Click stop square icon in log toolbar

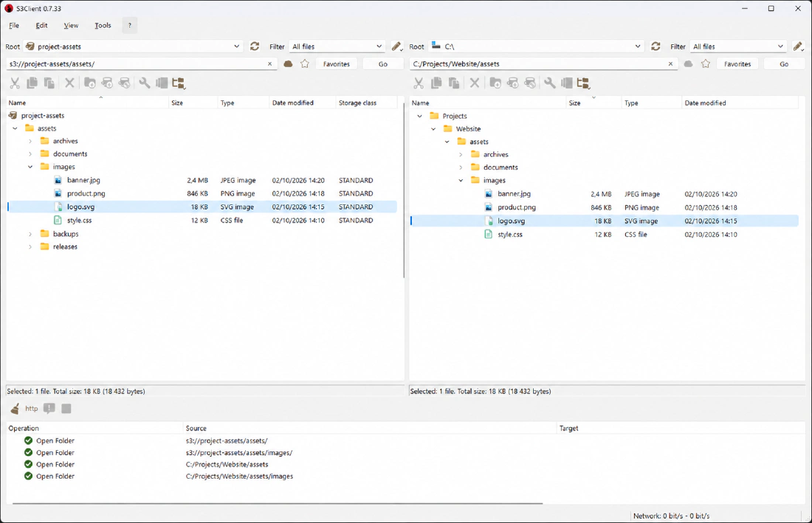coord(66,409)
